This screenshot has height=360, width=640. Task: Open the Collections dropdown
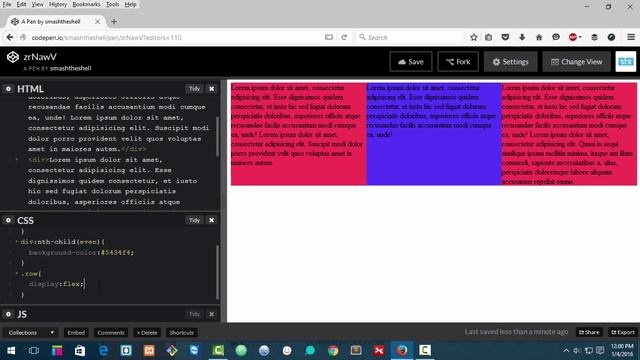pos(31,333)
